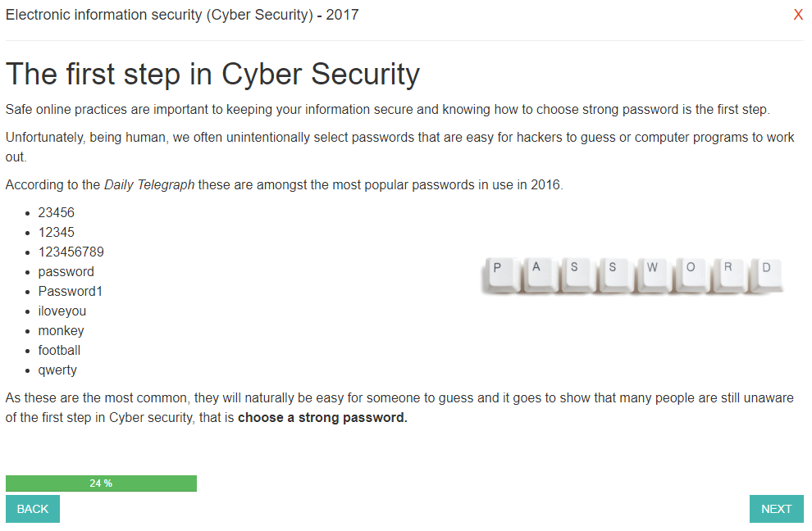This screenshot has height=531, width=812.
Task: Click the A key in password image
Action: click(x=540, y=275)
